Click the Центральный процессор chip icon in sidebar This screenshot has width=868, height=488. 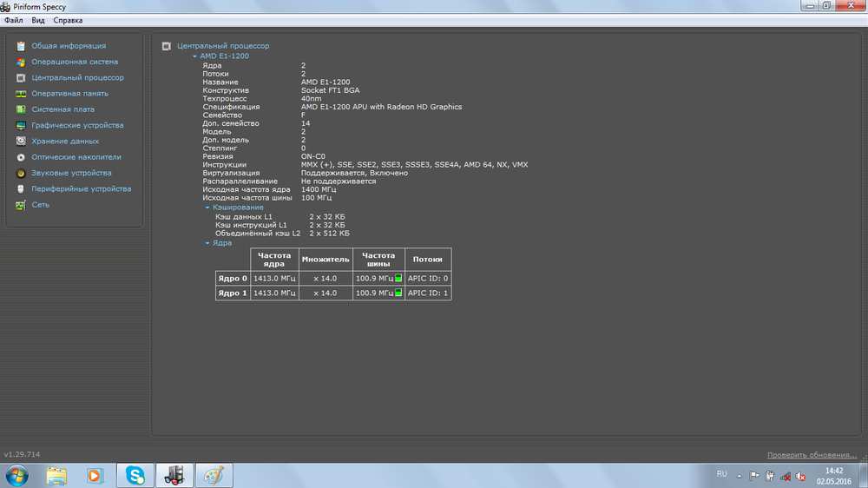tap(21, 78)
